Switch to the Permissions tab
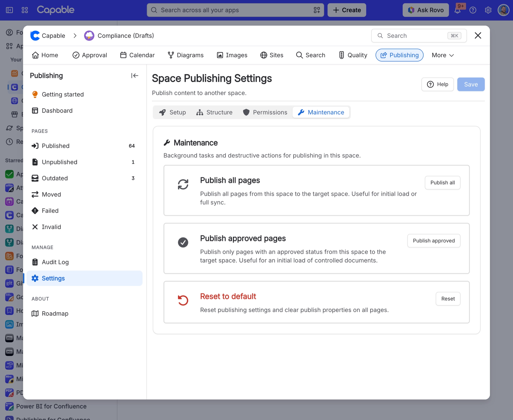Screen dimensions: 513x420 tap(265, 112)
